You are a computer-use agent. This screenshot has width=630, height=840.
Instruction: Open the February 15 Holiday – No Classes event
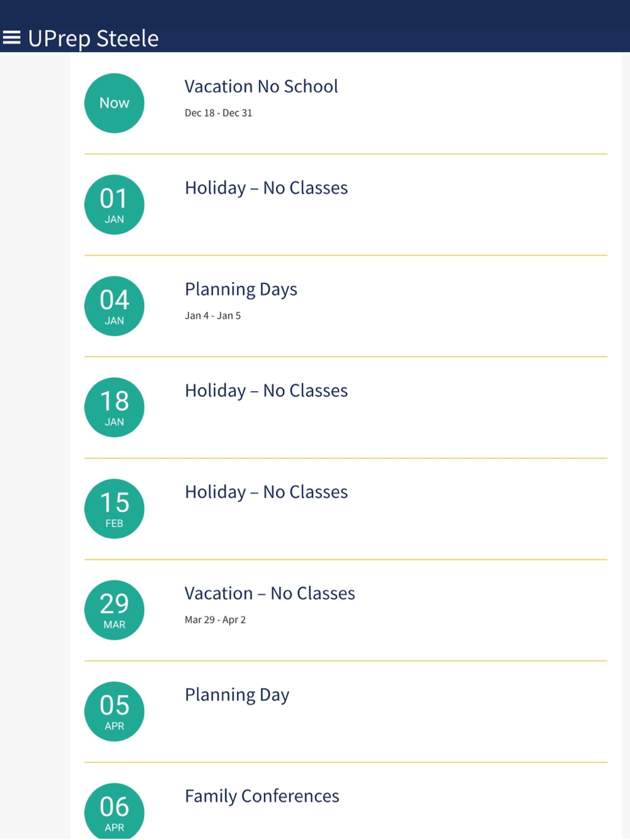click(x=266, y=492)
